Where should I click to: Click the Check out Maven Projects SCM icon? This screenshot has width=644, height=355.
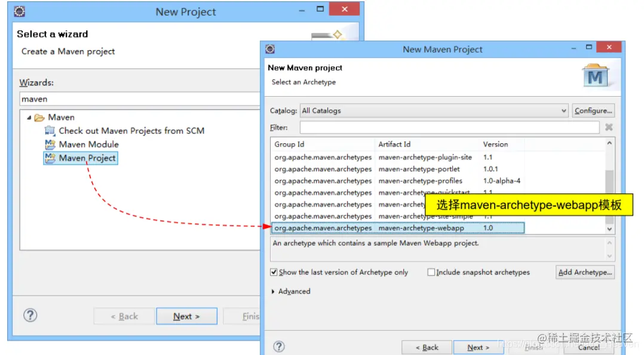click(50, 131)
